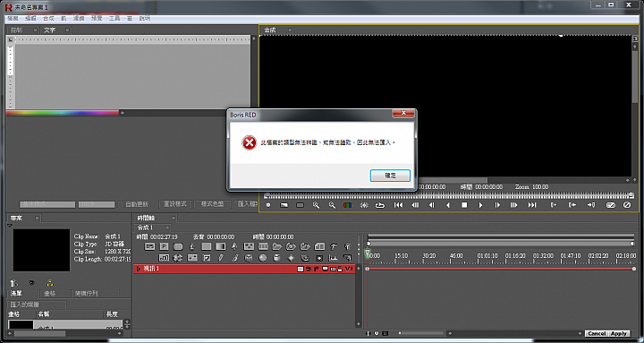Click the folder-with-arrow icon
Image resolution: width=644 pixels, height=343 pixels.
(x=305, y=246)
